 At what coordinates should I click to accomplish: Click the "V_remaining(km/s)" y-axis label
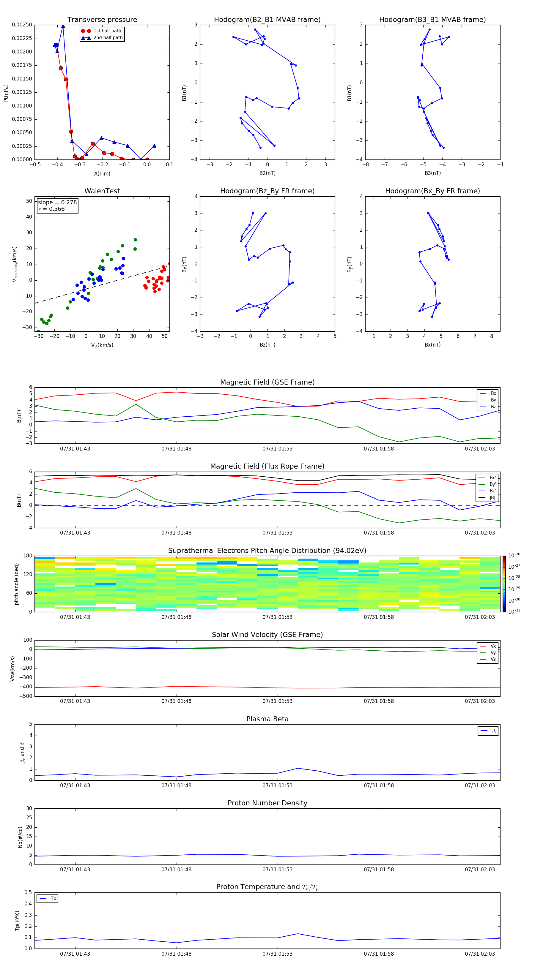click(x=15, y=264)
